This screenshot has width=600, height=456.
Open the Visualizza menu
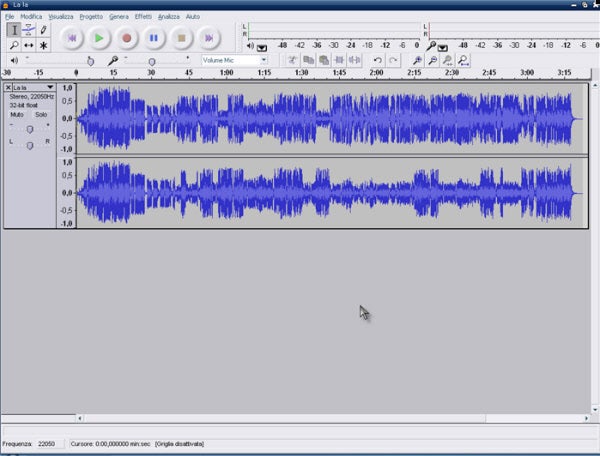60,16
